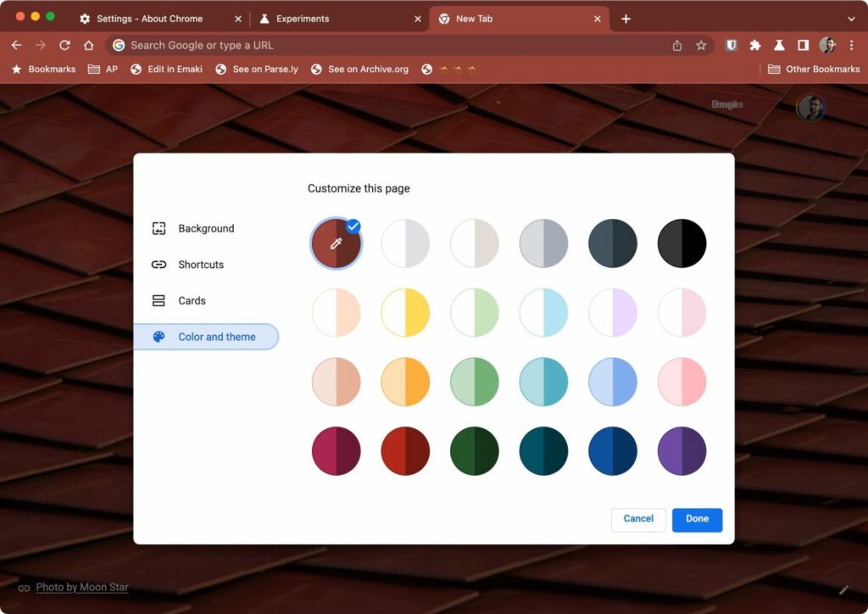This screenshot has width=868, height=614.
Task: Select the black theme color
Action: click(x=682, y=243)
